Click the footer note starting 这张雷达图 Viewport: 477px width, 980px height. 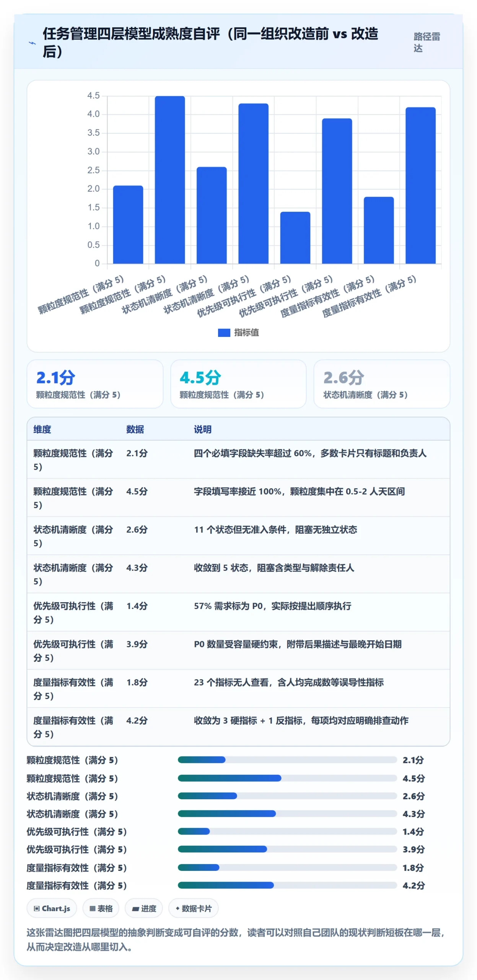236,940
